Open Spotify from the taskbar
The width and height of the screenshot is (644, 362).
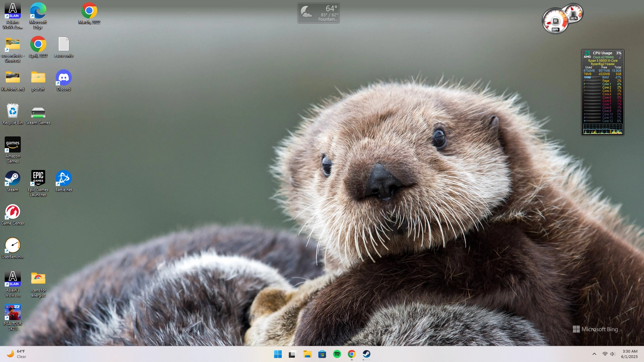(337, 354)
